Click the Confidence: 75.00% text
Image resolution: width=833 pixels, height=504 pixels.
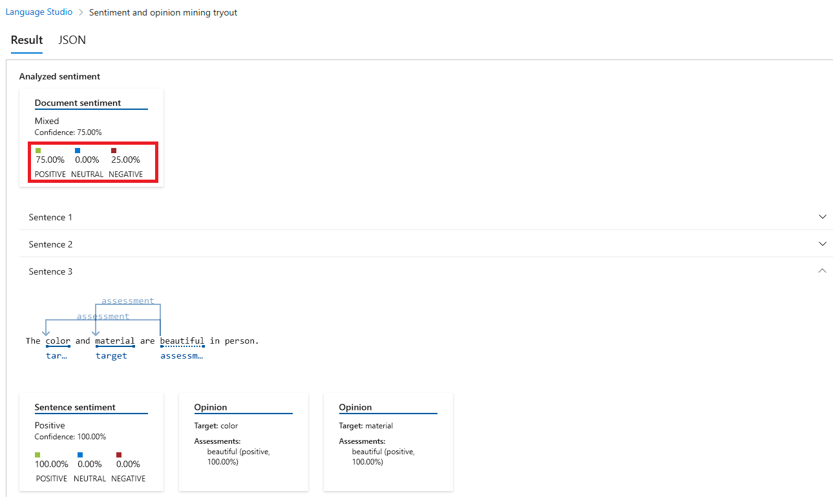[68, 132]
